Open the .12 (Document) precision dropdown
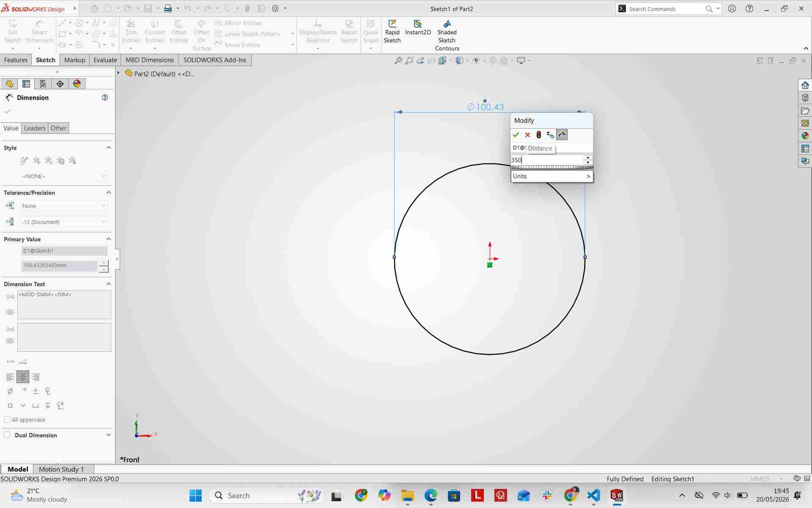 pos(64,222)
